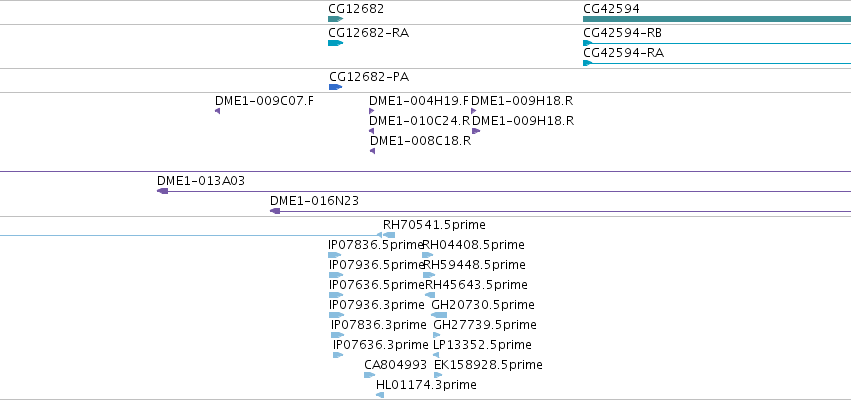This screenshot has height=400, width=851.
Task: Click the DME1-004H19.F feature label
Action: tap(419, 101)
